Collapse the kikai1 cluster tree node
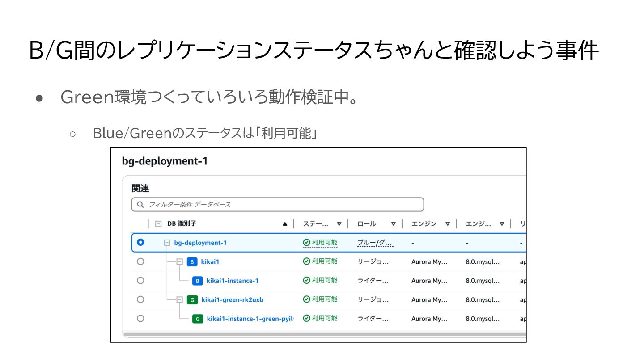644x362 pixels. coord(180,262)
